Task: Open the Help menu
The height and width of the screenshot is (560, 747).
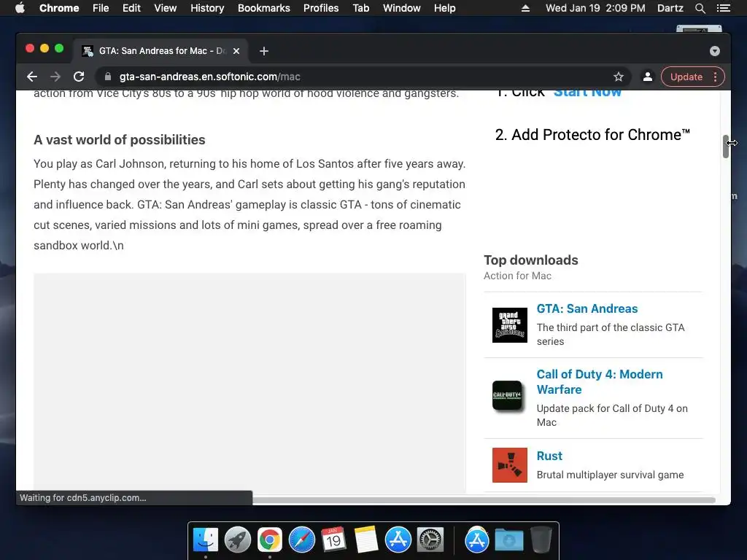Action: coord(444,8)
